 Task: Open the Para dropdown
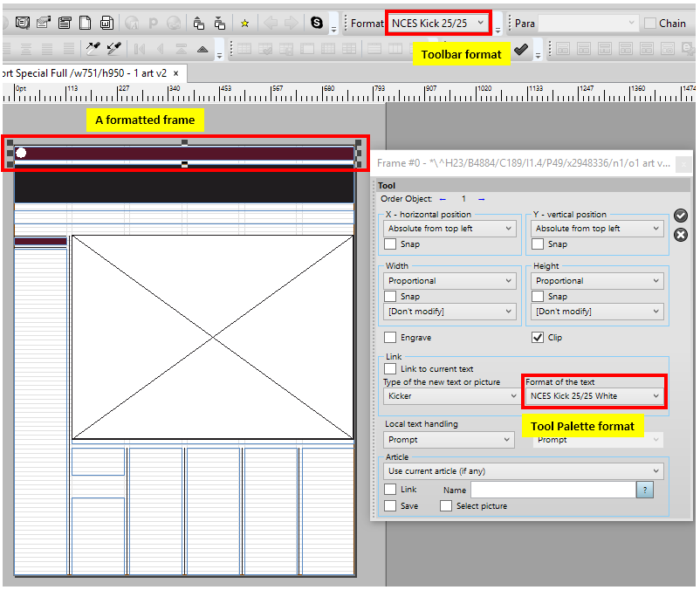(x=588, y=24)
